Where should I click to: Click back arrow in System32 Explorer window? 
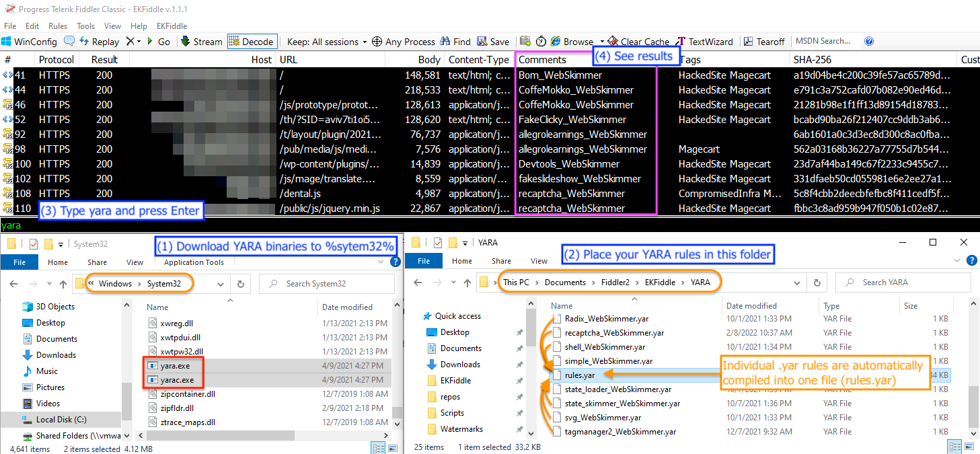13,284
